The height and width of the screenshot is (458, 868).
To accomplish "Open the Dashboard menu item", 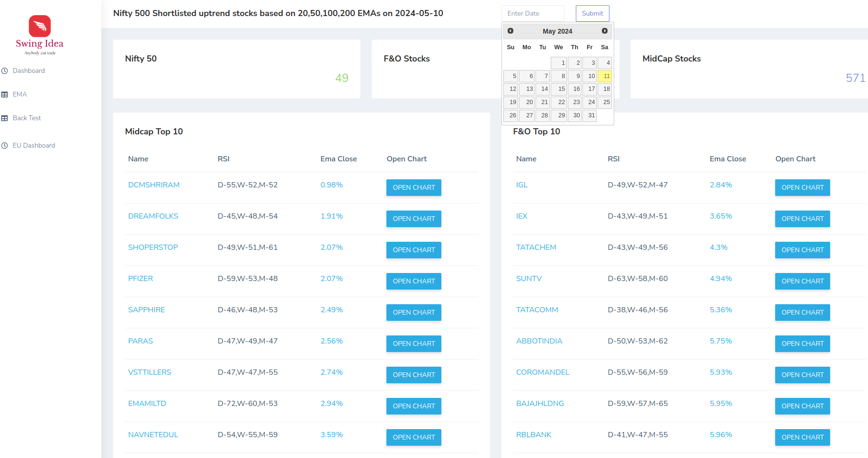I will 29,71.
